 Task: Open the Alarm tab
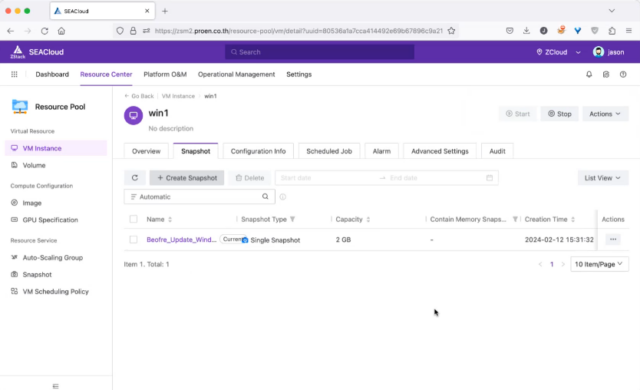(382, 151)
